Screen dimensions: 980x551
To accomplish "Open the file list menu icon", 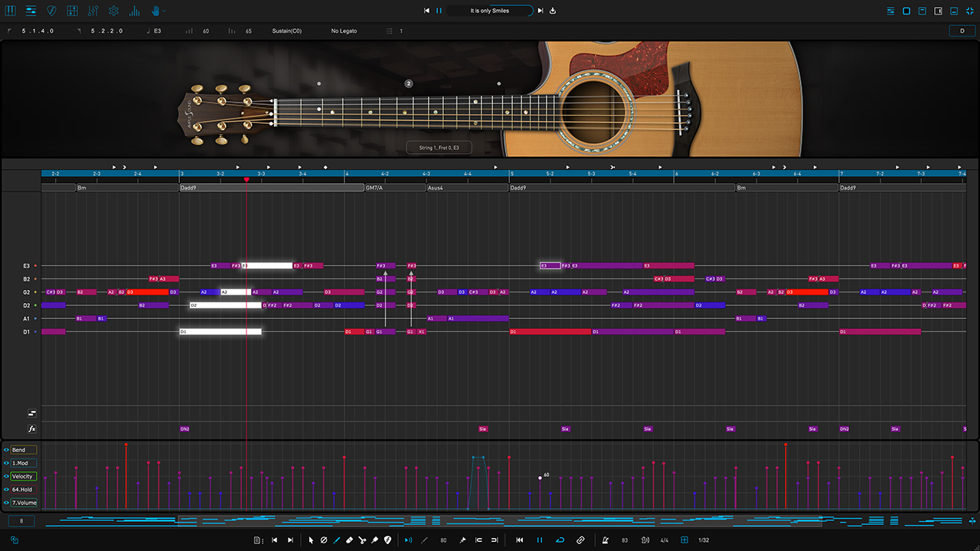I will point(259,540).
